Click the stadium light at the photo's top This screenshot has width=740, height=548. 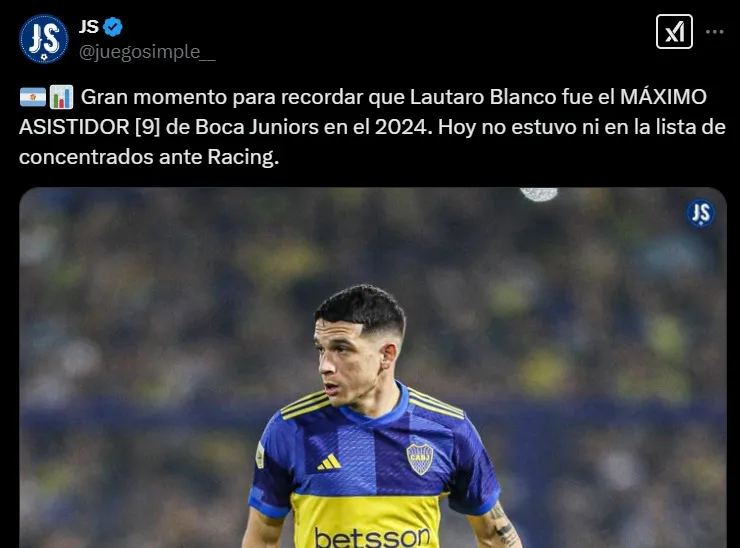pyautogui.click(x=539, y=194)
